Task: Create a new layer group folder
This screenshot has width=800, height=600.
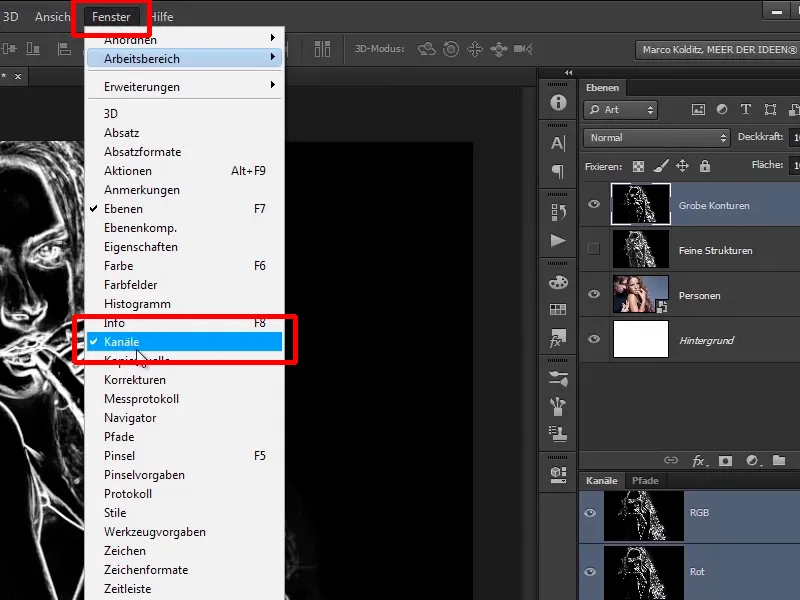Action: coord(779,461)
